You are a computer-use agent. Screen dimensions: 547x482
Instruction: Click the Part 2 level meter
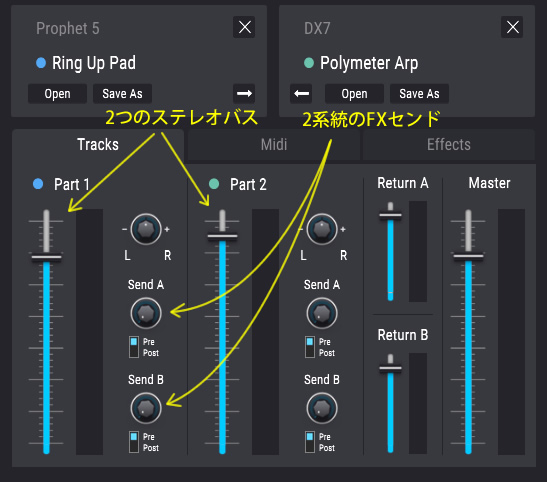click(265, 332)
